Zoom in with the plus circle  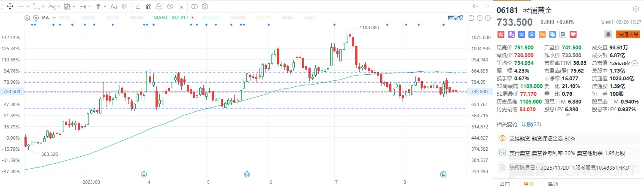[x=488, y=18]
